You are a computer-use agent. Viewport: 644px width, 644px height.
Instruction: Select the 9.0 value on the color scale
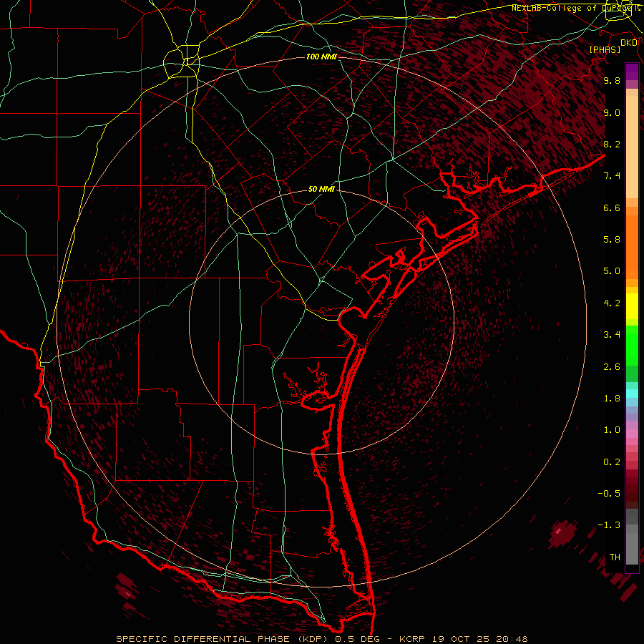[612, 112]
